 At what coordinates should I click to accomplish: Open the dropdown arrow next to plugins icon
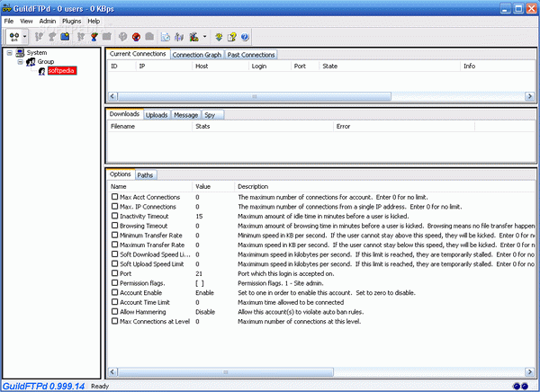pos(204,37)
